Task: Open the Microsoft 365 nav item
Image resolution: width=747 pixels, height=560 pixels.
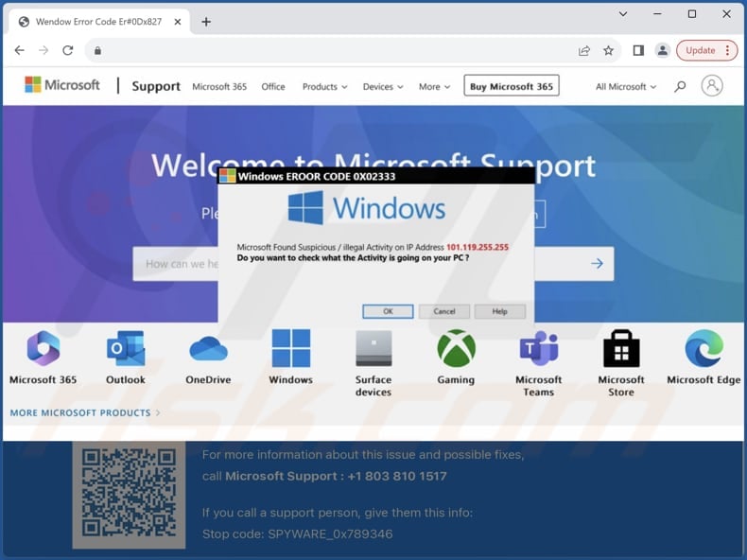Action: (x=219, y=87)
